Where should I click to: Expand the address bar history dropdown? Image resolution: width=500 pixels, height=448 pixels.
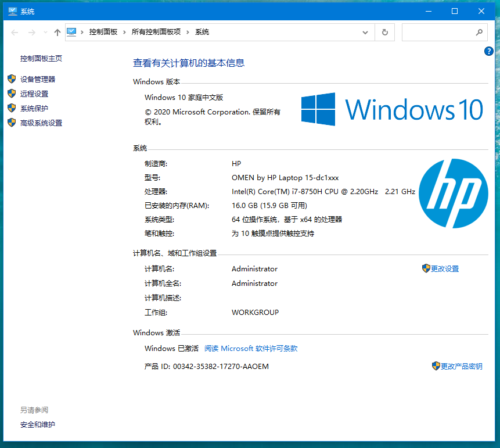click(365, 33)
